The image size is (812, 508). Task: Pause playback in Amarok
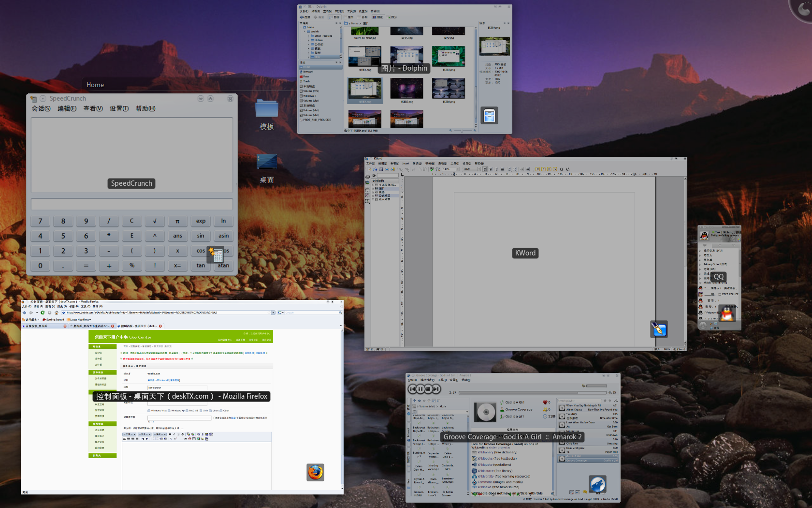click(x=420, y=389)
